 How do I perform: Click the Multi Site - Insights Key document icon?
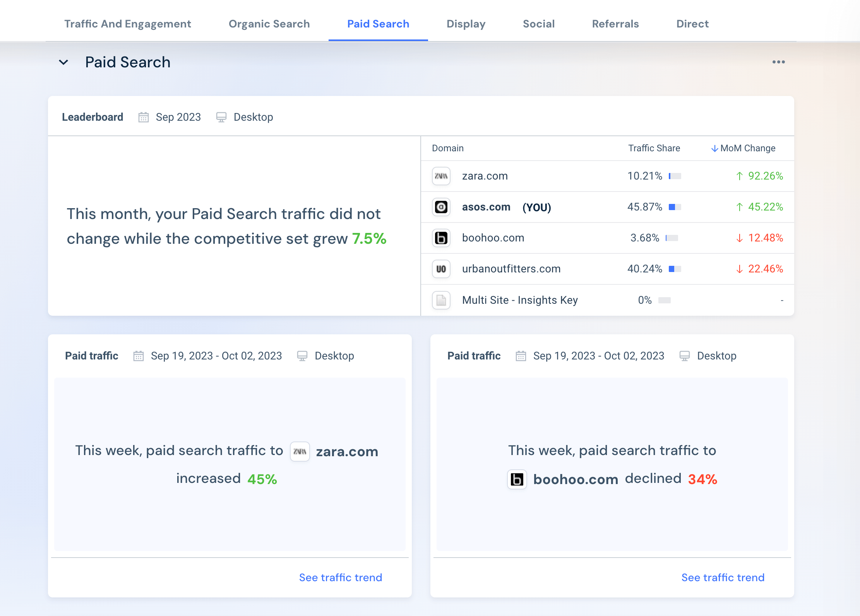coord(441,300)
